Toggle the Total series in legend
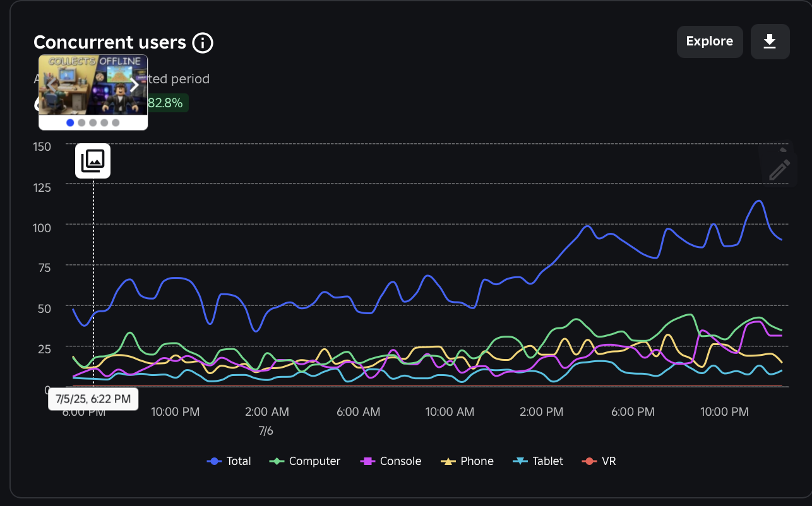This screenshot has width=812, height=506. click(229, 461)
